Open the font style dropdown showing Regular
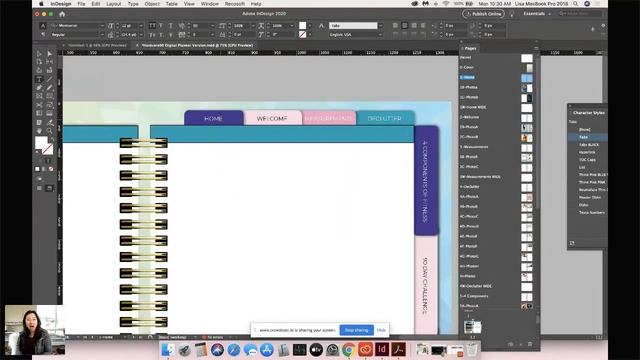 [102, 35]
